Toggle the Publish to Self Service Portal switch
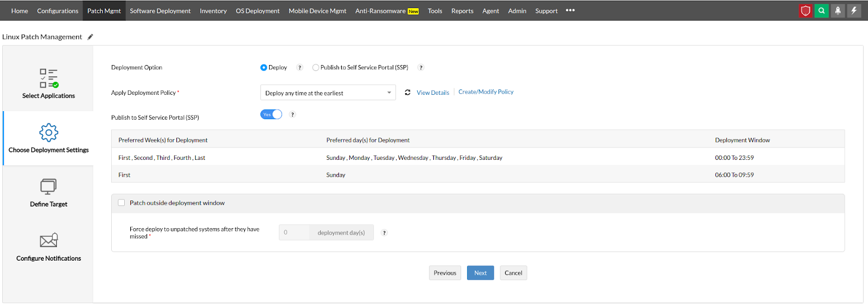The image size is (868, 304). (x=271, y=114)
